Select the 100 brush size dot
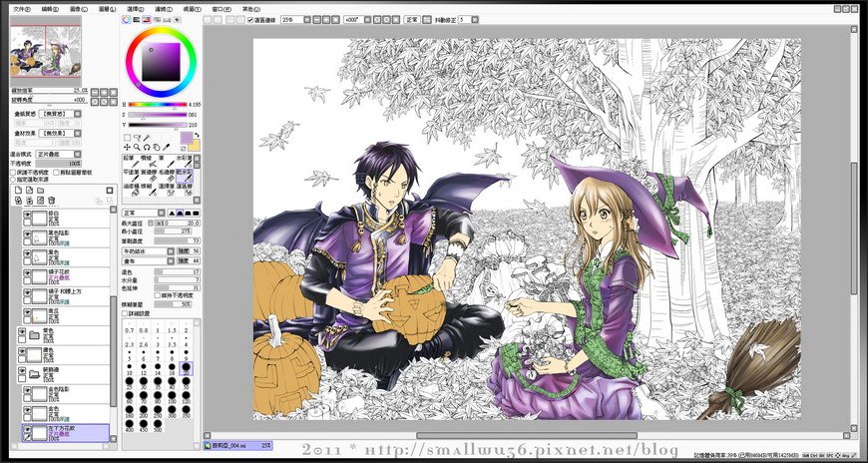The image size is (868, 463). click(x=172, y=395)
